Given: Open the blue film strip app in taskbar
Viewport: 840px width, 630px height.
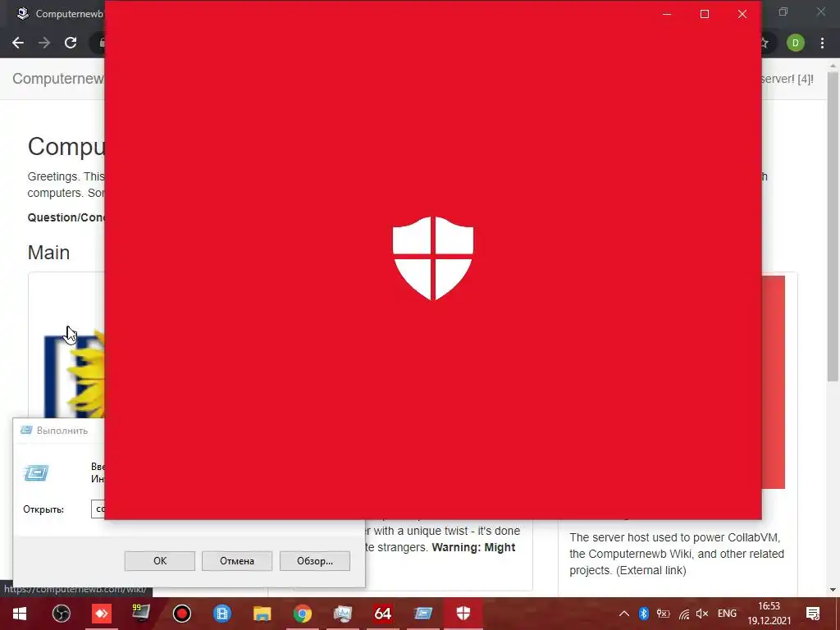Looking at the screenshot, I should 221,614.
